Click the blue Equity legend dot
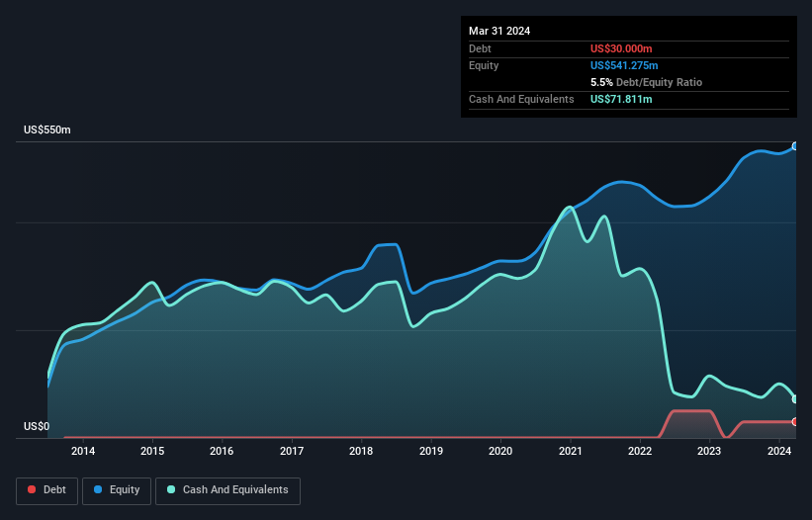This screenshot has height=520, width=812. click(97, 489)
